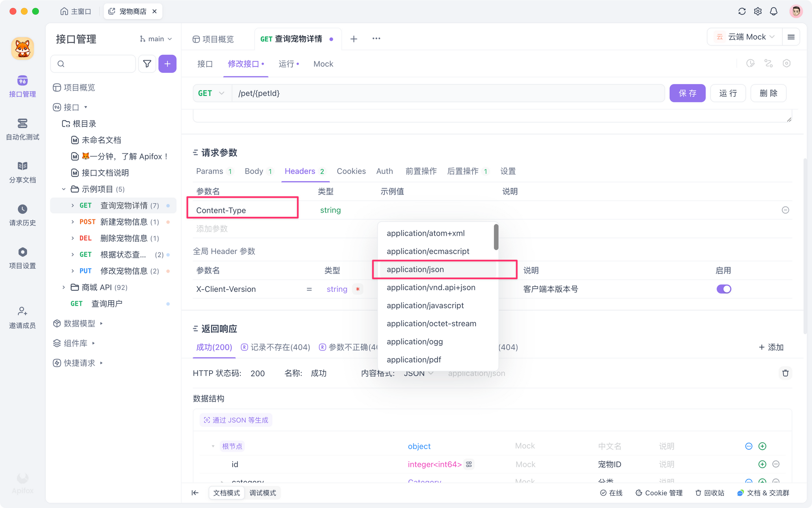This screenshot has width=812, height=508.
Task: Click the circular target icon at top right
Action: (786, 63)
